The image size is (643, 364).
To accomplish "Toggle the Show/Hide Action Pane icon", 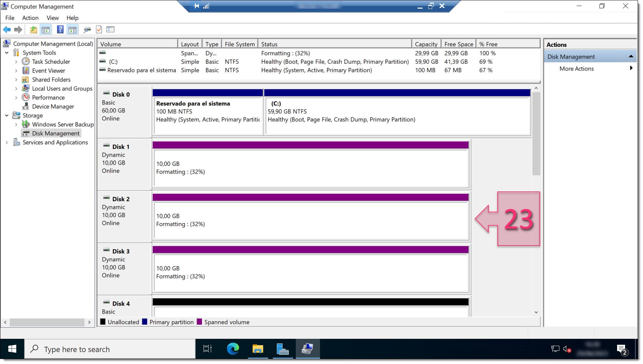I will point(72,30).
